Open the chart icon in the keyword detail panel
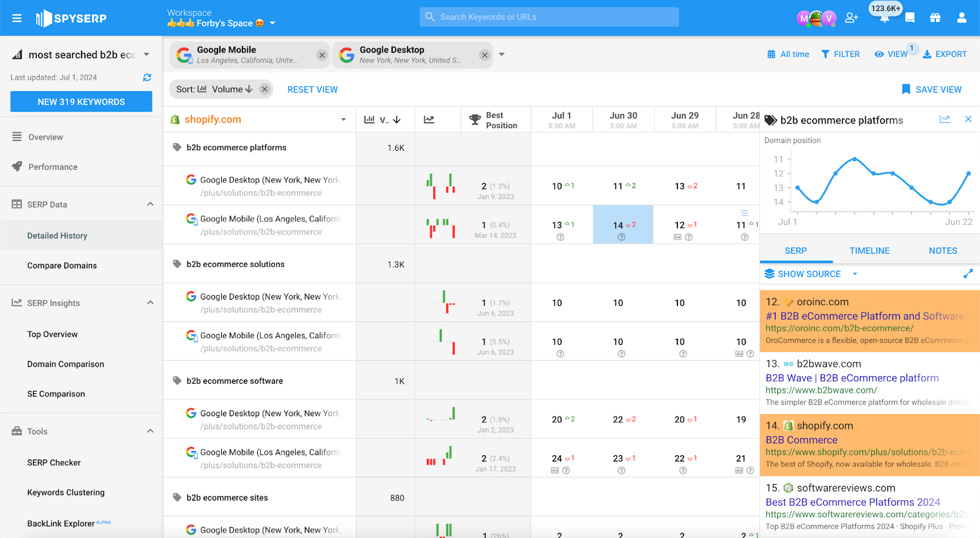Screen dimensions: 980x538 pyautogui.click(x=945, y=119)
